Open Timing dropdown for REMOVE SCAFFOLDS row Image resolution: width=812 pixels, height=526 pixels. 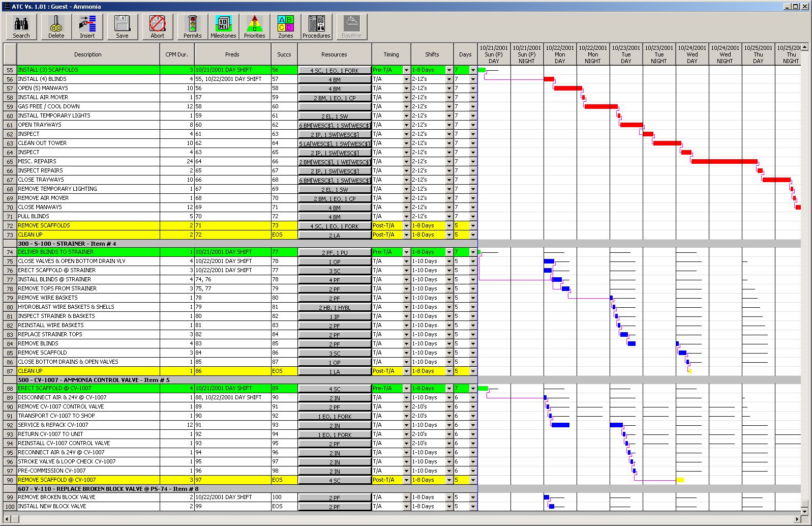[406, 226]
